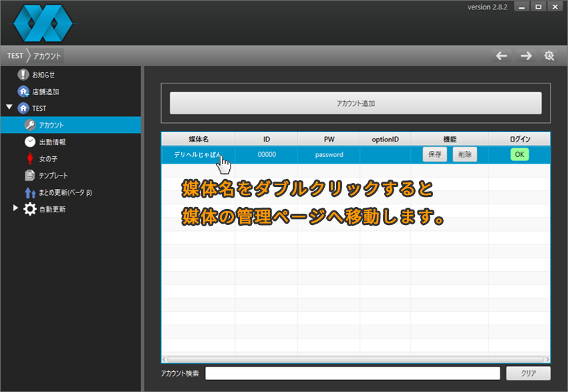
Task: Click the 00000 ID cell
Action: (267, 154)
